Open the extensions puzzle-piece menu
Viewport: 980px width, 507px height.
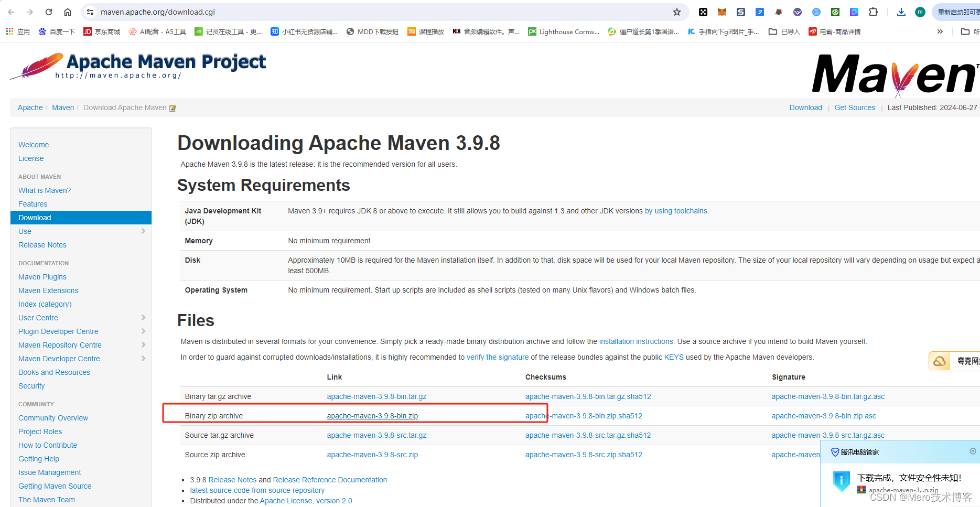click(873, 12)
